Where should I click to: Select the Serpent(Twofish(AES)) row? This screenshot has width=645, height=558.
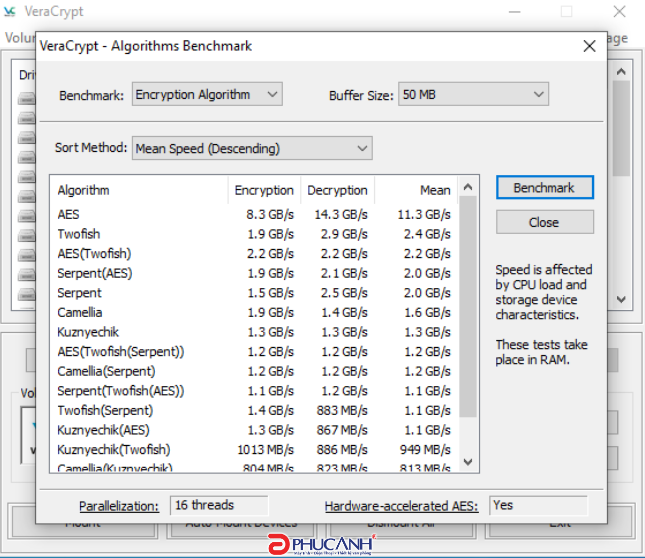(x=254, y=391)
